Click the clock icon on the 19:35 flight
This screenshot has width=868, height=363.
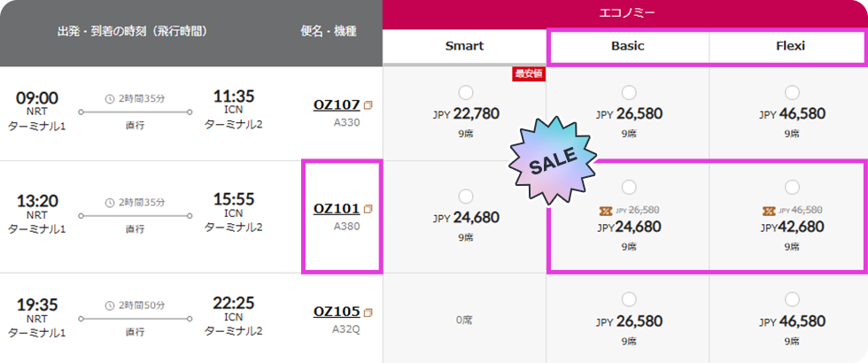pos(109,305)
